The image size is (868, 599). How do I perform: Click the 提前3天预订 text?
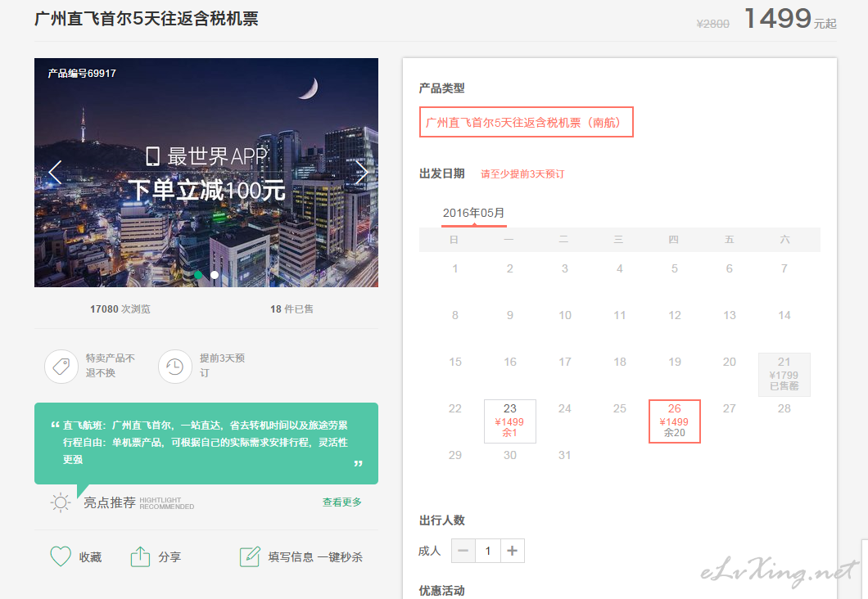(x=222, y=365)
